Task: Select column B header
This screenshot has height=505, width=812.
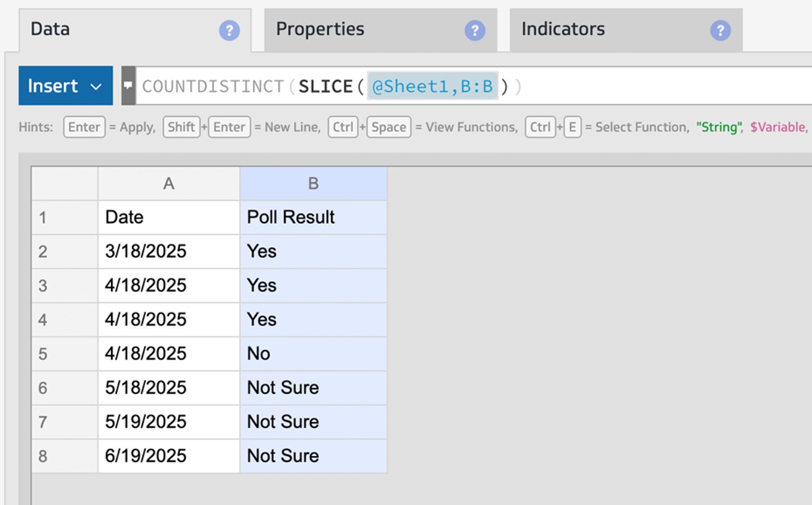Action: pos(313,184)
